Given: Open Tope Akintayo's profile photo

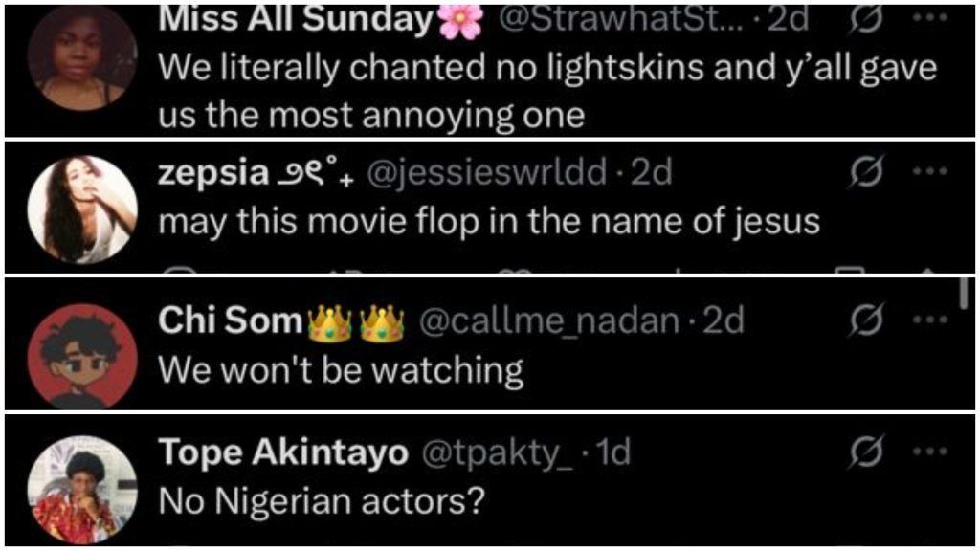Looking at the screenshot, I should [82, 490].
